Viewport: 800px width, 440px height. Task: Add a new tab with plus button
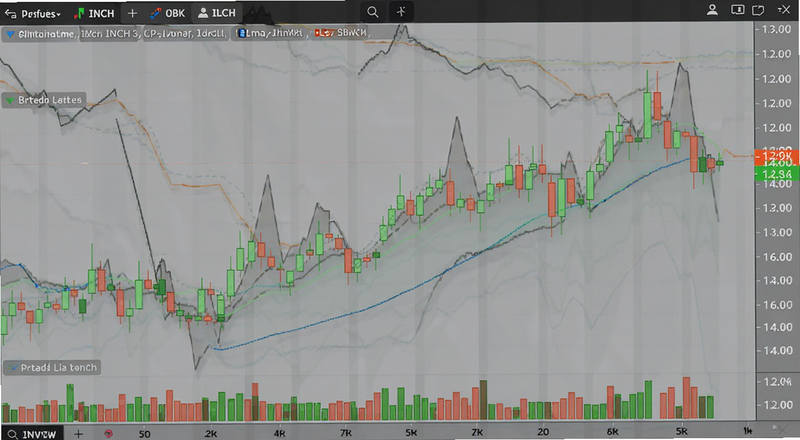point(132,13)
